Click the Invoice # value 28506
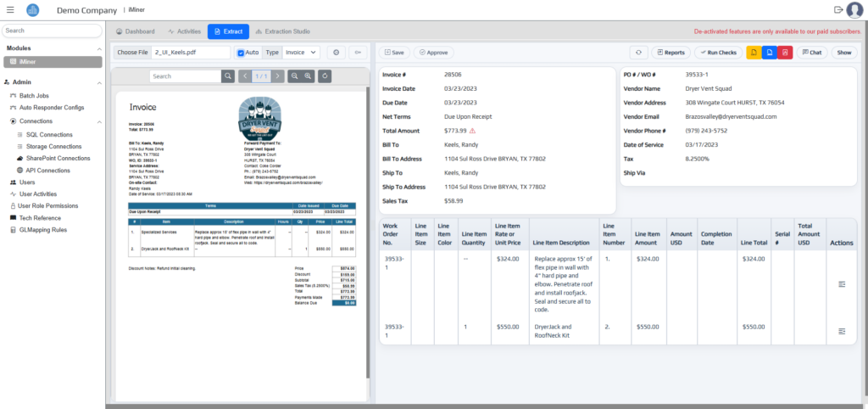868x409 pixels. (x=453, y=75)
